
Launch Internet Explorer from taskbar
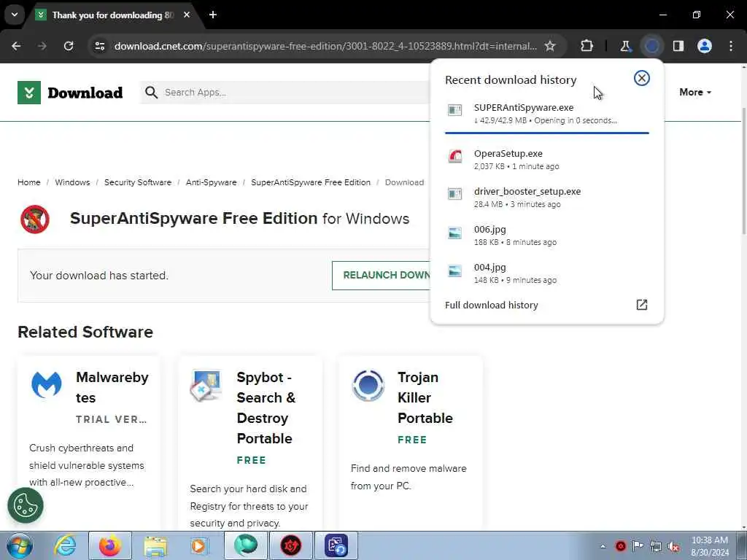coord(65,545)
